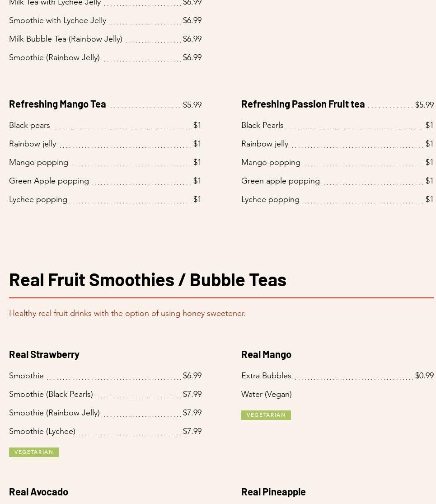436x504 pixels.
Task: Click Real Fruit Smoothies / Bubble Teas title
Action: point(148,280)
